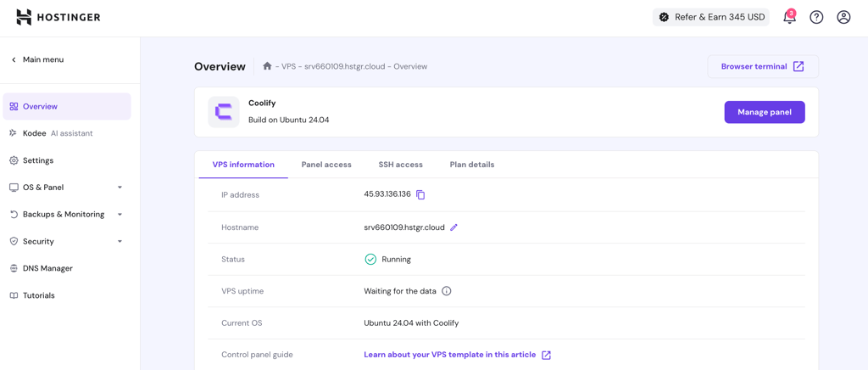Click the Hostinger logo
Image resolution: width=868 pixels, height=370 pixels.
pos(58,18)
